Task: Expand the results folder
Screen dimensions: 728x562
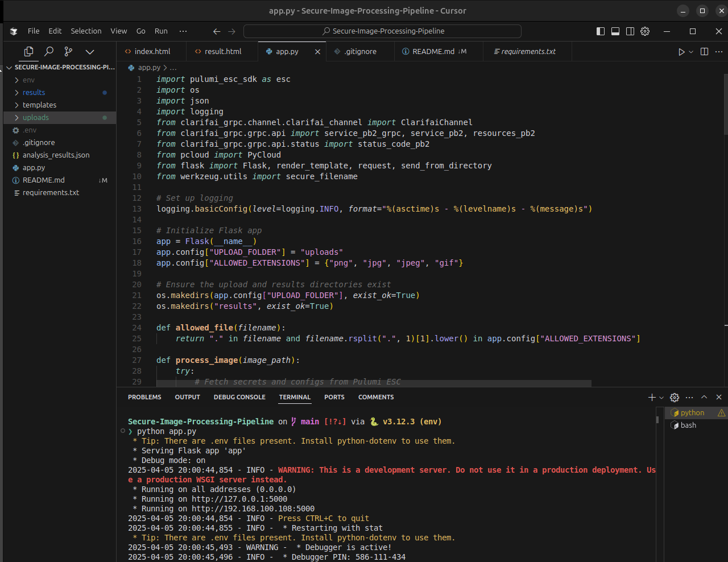Action: [x=60, y=93]
